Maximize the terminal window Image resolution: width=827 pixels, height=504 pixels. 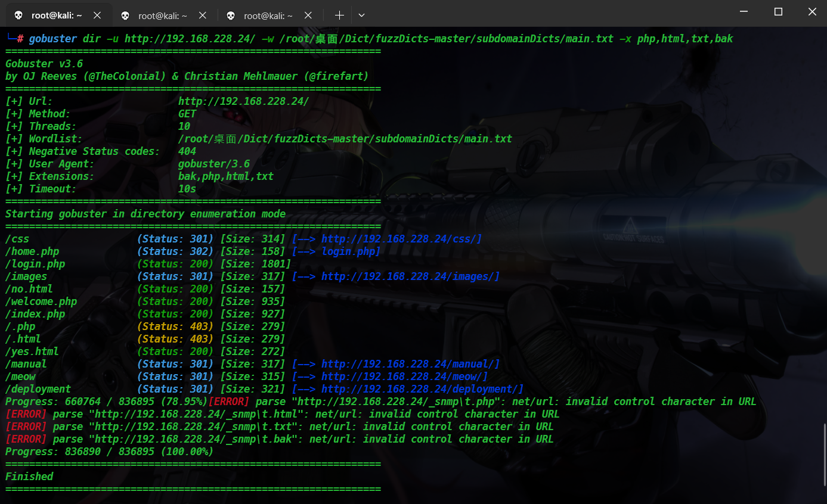[x=778, y=11]
